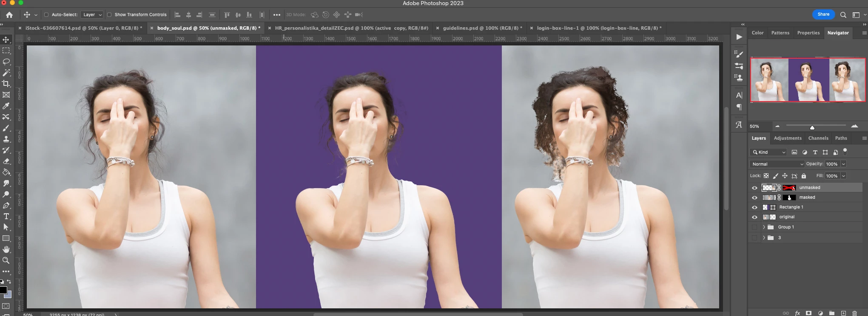Viewport: 868px width, 316px height.
Task: Hide the Rectangle 1 layer
Action: [x=754, y=207]
